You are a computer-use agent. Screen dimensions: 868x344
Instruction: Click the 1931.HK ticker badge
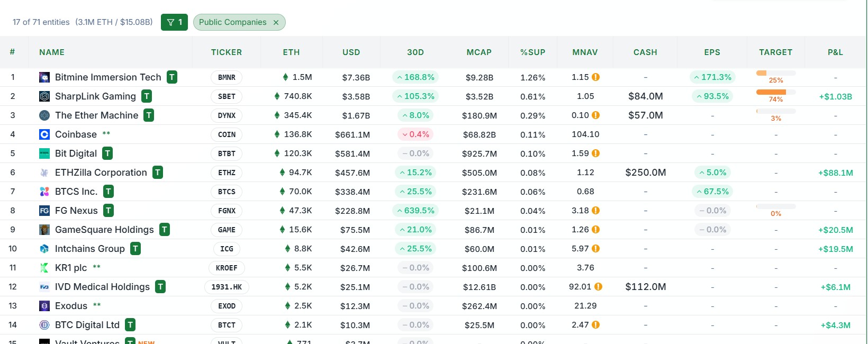click(x=227, y=287)
